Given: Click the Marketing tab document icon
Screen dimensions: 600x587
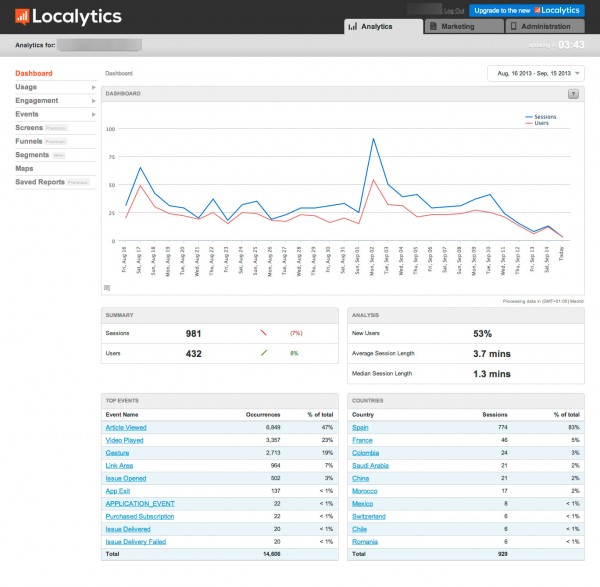Looking at the screenshot, I should tap(433, 26).
